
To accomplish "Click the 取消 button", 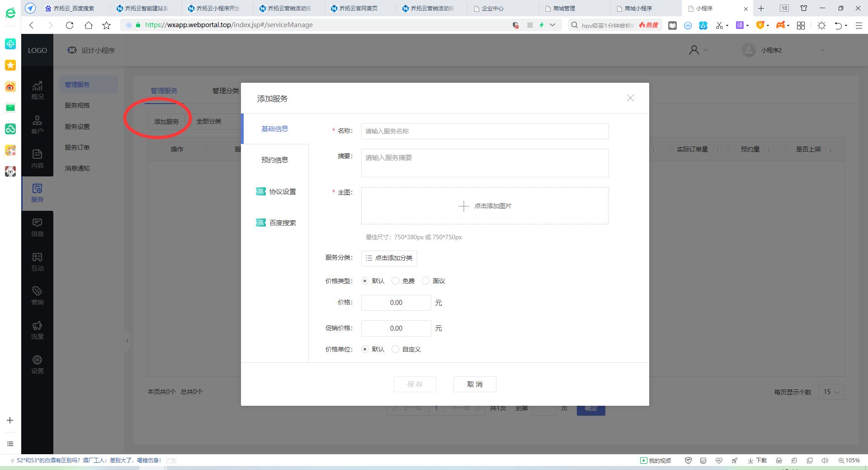I will coord(475,384).
